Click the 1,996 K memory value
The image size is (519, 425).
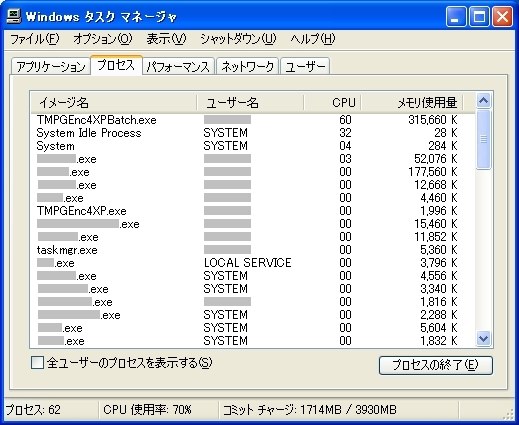pyautogui.click(x=439, y=211)
